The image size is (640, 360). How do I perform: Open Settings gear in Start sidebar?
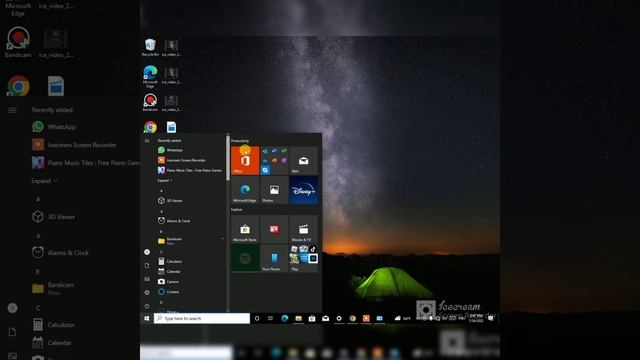point(147,293)
